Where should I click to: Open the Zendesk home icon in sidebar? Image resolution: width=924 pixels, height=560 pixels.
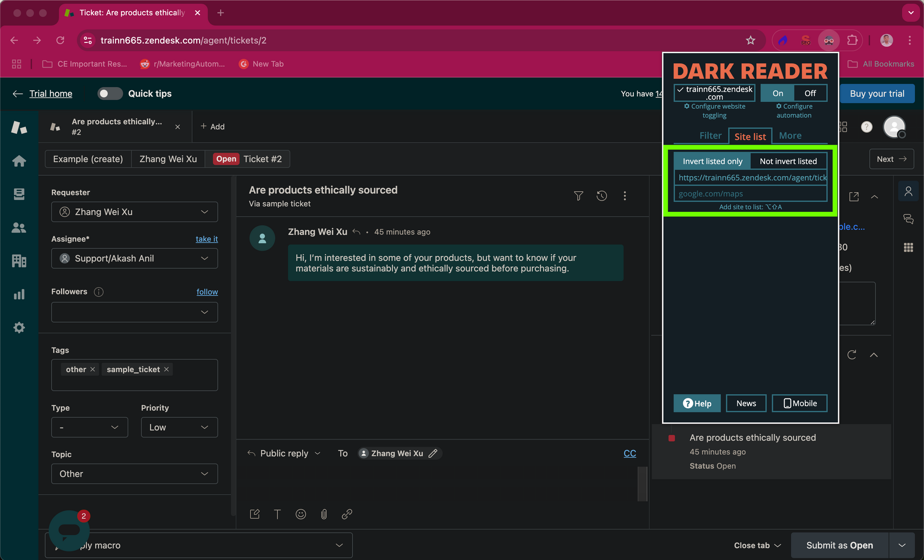pos(19,161)
